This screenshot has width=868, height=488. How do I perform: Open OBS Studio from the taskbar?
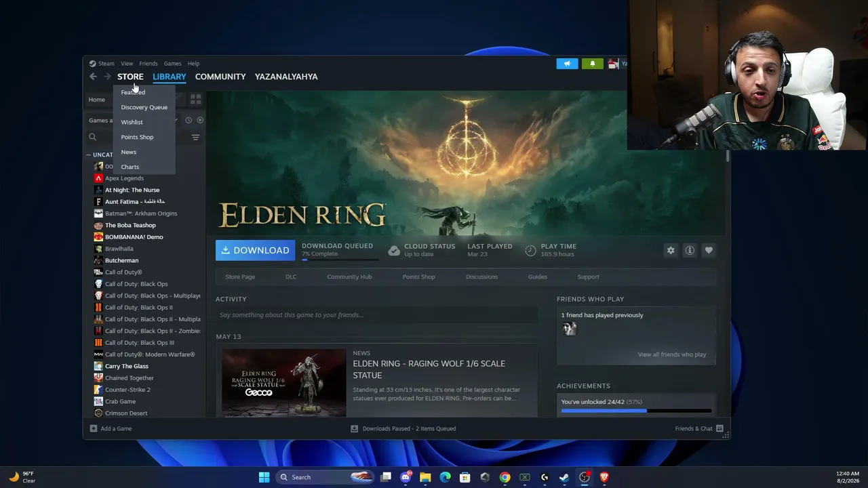(x=585, y=477)
